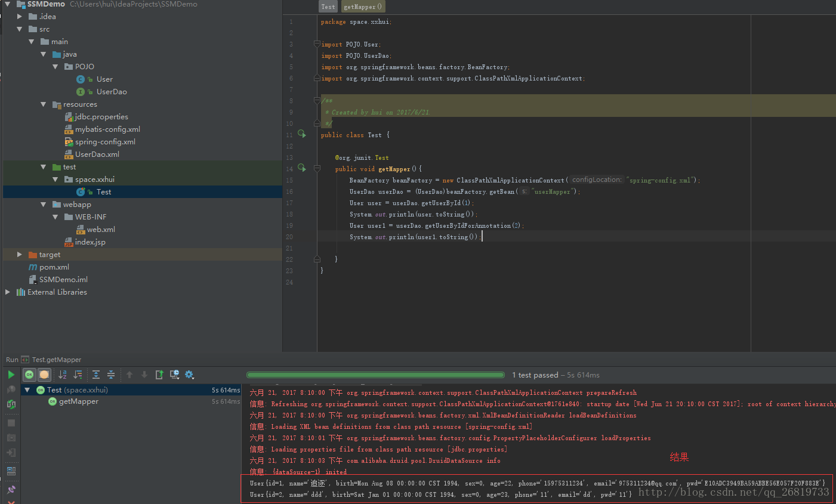
Task: Expand the .idea folder
Action: pyautogui.click(x=20, y=17)
